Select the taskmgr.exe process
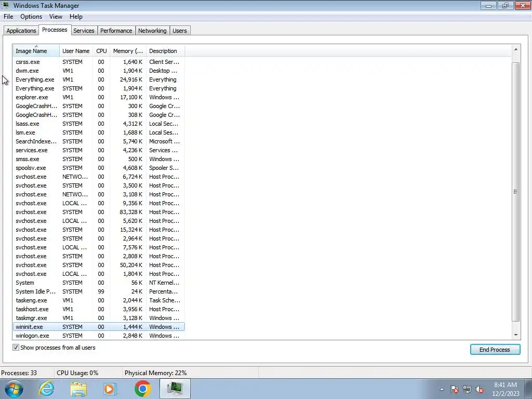This screenshot has height=399, width=532. click(99, 318)
